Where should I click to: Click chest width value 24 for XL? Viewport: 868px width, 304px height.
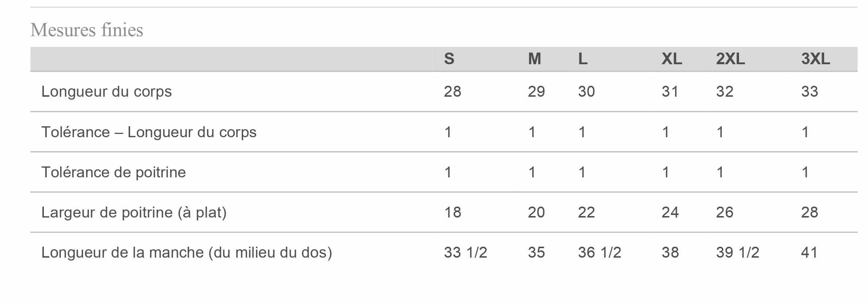coord(670,212)
